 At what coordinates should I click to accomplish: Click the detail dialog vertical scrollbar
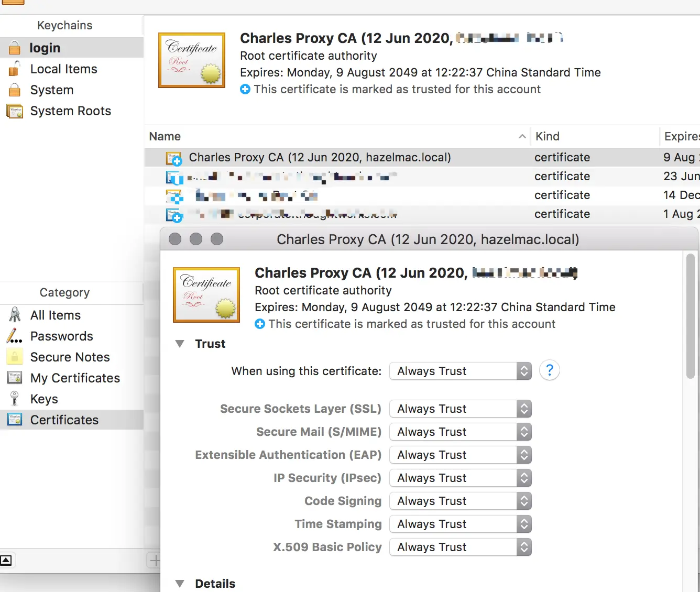coord(691,316)
